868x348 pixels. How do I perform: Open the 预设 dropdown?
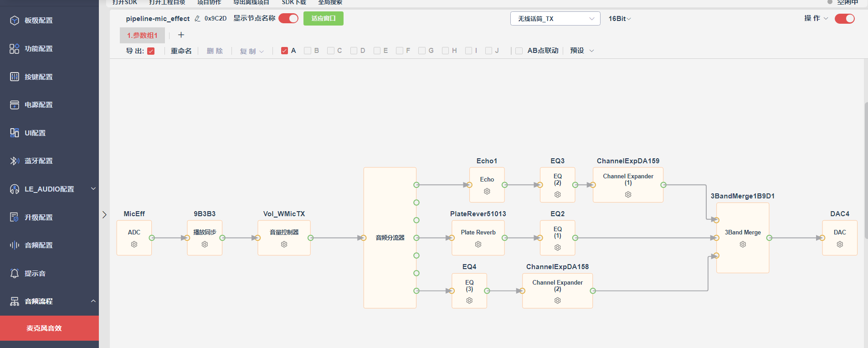coord(582,51)
